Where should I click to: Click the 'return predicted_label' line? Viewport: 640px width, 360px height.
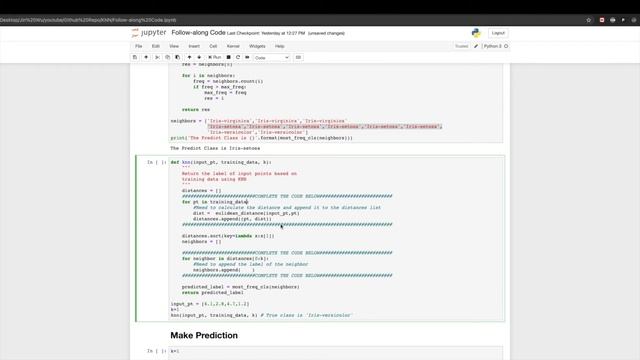coord(213,293)
